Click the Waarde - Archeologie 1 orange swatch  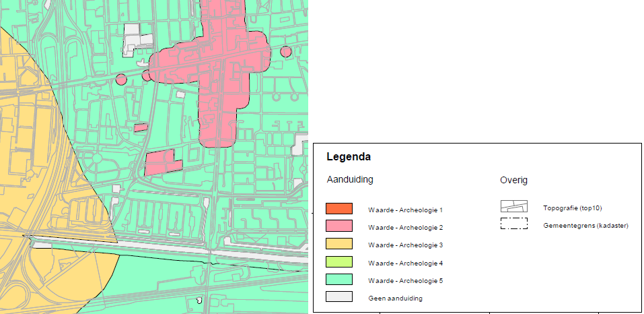click(339, 208)
